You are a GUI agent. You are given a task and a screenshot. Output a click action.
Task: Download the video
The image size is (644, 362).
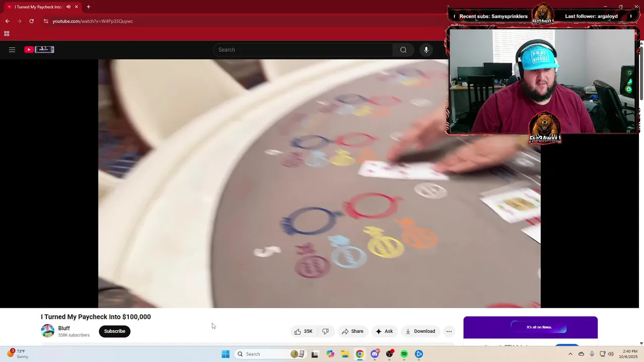coord(420,331)
